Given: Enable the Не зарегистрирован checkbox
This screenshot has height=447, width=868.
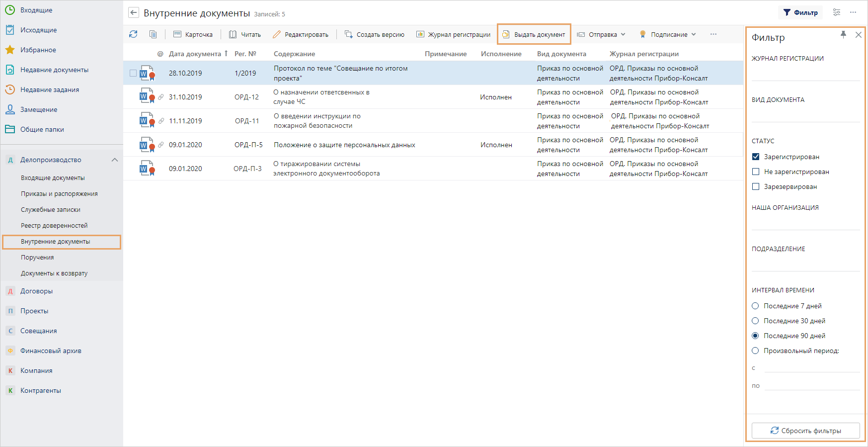Looking at the screenshot, I should click(756, 172).
